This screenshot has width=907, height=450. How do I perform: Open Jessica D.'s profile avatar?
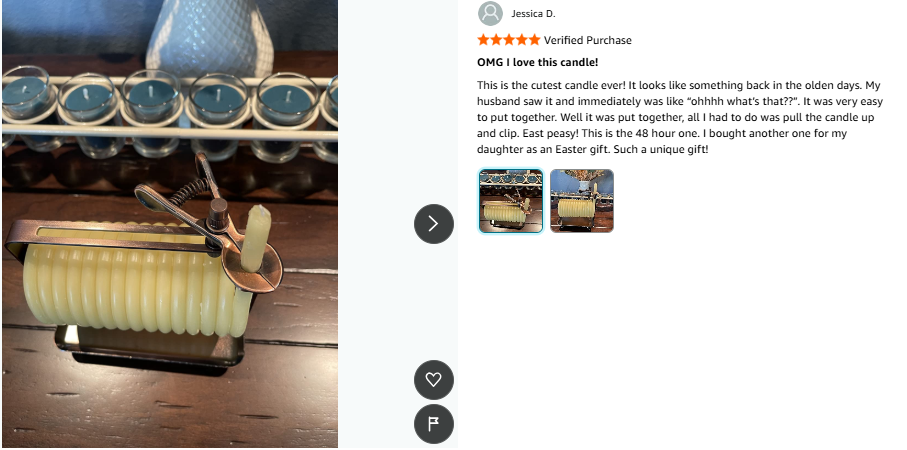pyautogui.click(x=490, y=13)
